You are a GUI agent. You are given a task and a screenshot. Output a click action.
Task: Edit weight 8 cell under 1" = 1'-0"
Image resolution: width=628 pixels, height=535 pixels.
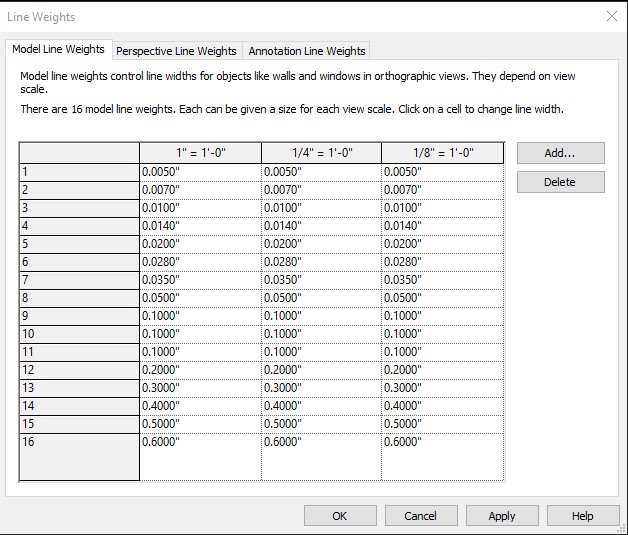click(201, 298)
